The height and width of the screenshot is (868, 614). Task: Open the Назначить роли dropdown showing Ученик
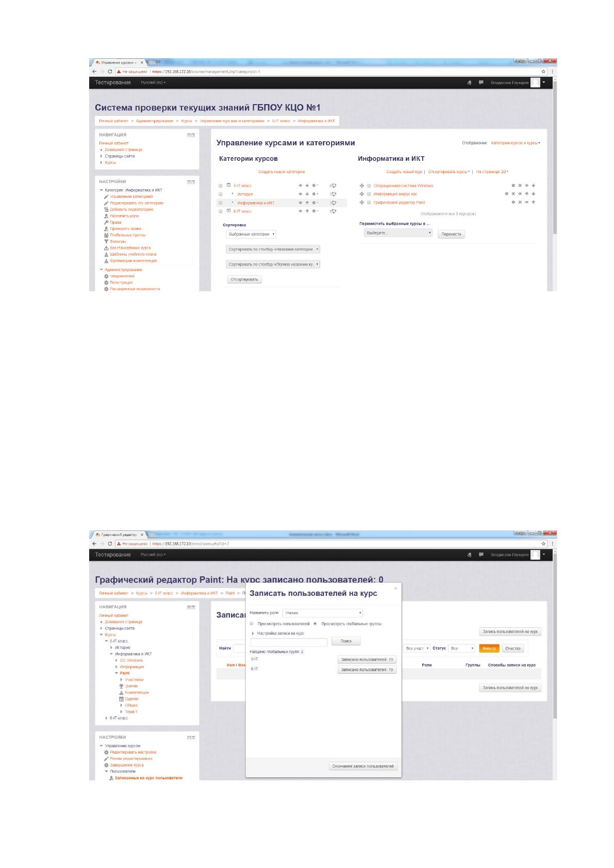(323, 613)
